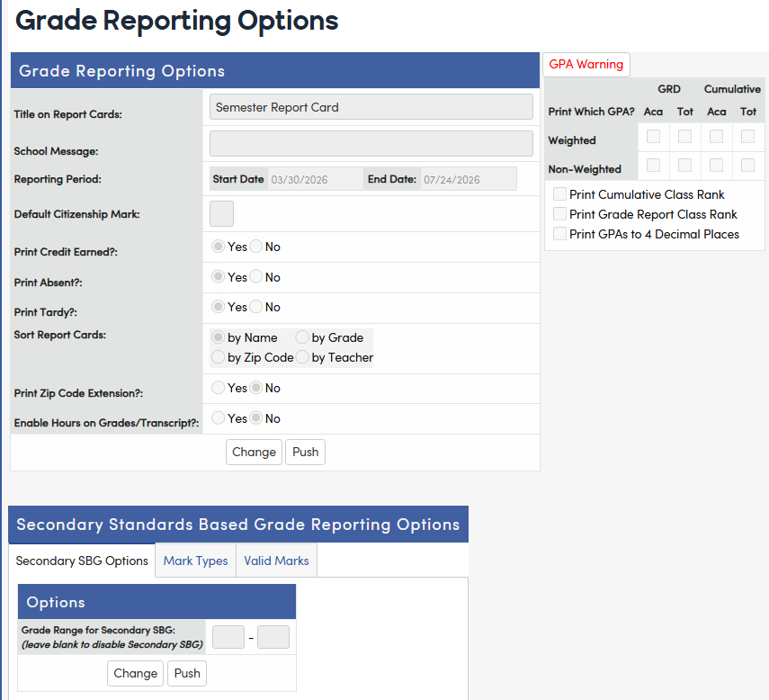Click the School Message field
This screenshot has width=769, height=700.
(371, 144)
